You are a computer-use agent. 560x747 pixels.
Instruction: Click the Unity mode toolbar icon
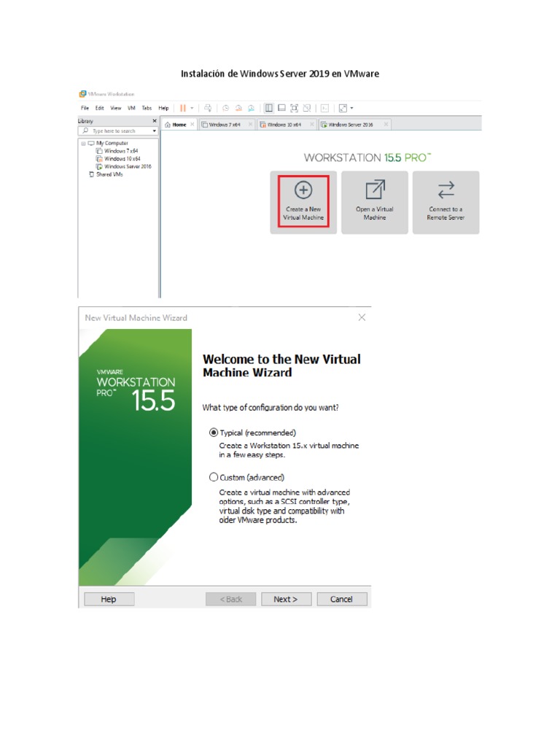point(307,108)
